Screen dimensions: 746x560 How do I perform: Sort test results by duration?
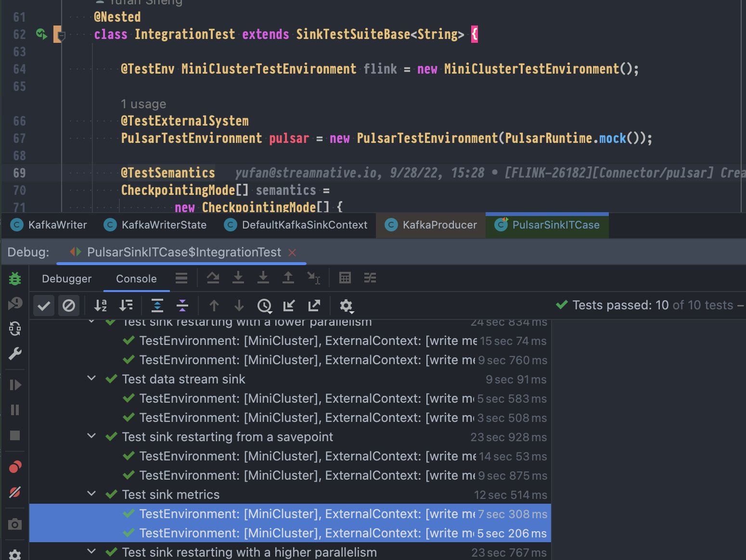pyautogui.click(x=126, y=305)
